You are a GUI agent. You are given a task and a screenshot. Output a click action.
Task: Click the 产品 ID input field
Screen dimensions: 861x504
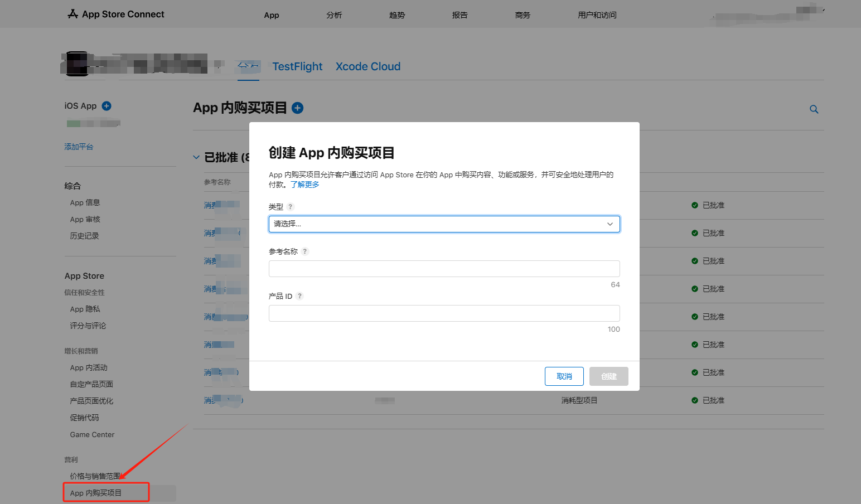pyautogui.click(x=444, y=313)
